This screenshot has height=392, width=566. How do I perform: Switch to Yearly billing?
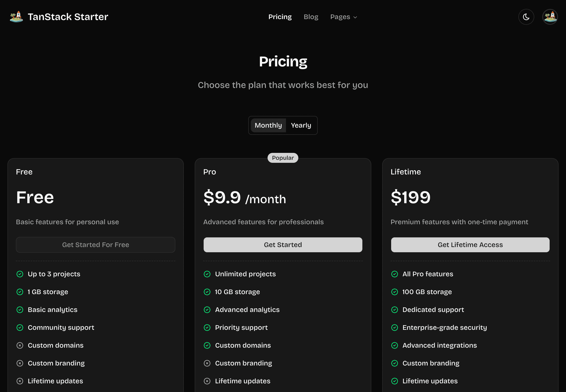[301, 125]
